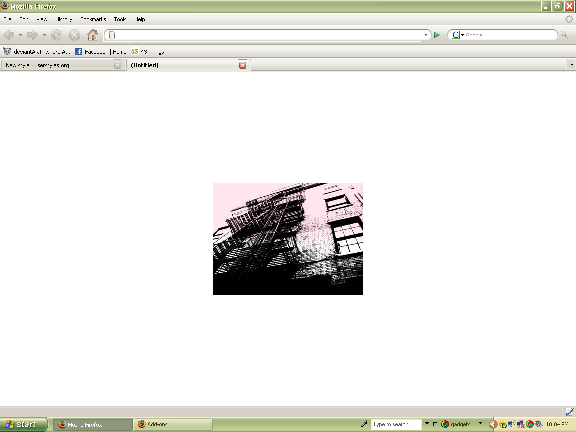Click the Forward navigation arrow
This screenshot has height=432, width=576.
tap(32, 35)
